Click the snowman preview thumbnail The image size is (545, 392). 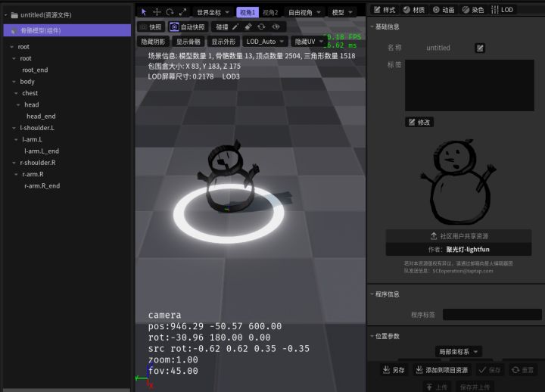[x=459, y=182]
